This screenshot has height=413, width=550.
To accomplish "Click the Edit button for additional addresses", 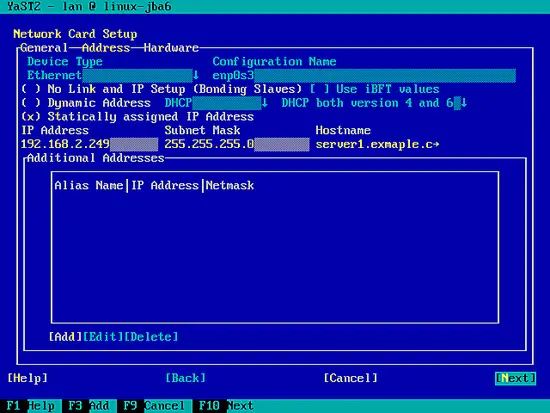I will point(103,337).
